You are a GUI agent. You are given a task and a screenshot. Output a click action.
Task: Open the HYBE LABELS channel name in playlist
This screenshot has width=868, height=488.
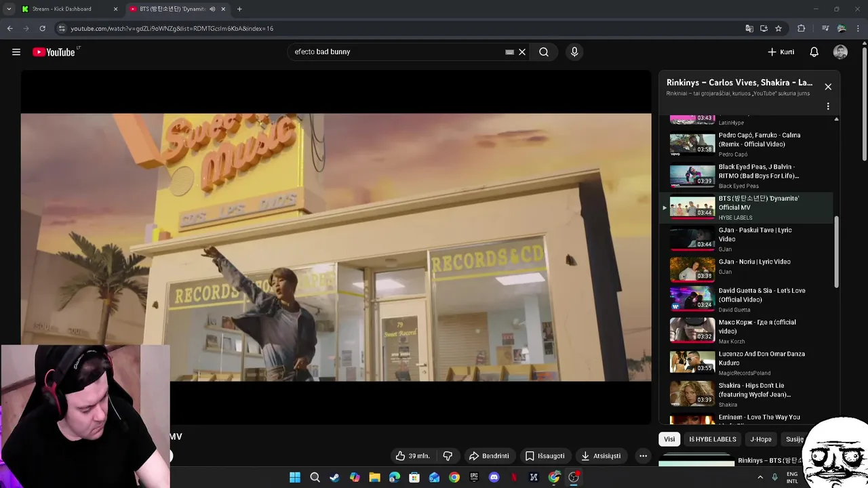point(735,218)
